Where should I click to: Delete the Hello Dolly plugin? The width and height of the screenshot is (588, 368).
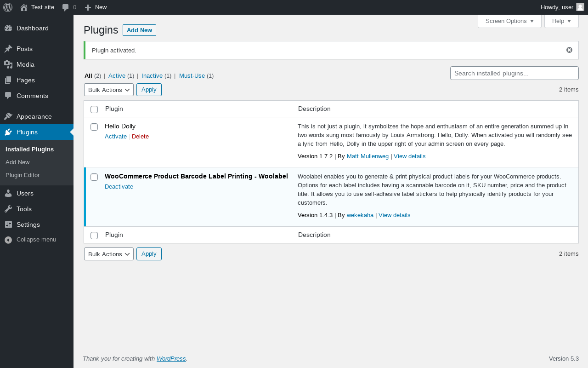point(140,137)
